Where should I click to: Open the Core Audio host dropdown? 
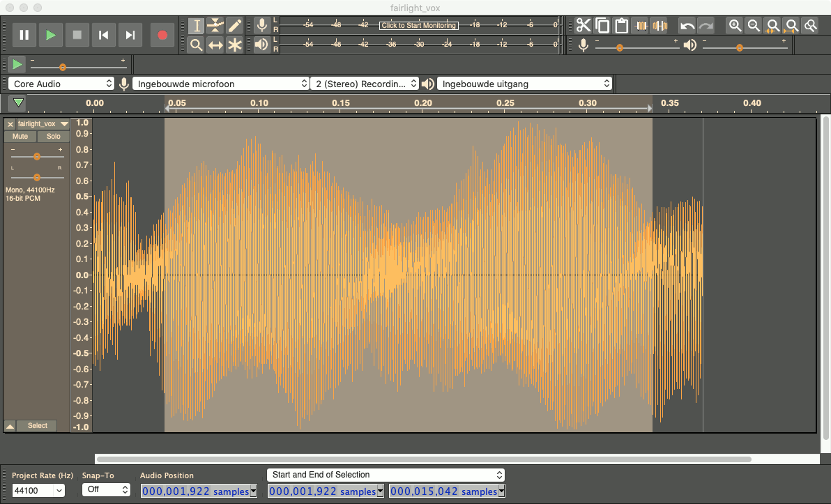click(61, 84)
